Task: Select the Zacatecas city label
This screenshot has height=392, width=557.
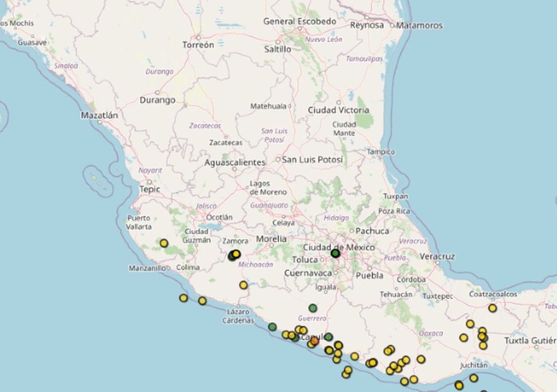Action: point(226,143)
